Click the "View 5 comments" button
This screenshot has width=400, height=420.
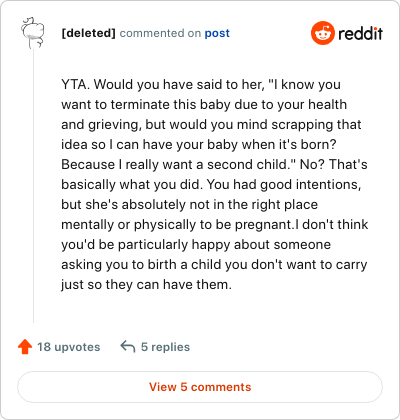(x=200, y=387)
